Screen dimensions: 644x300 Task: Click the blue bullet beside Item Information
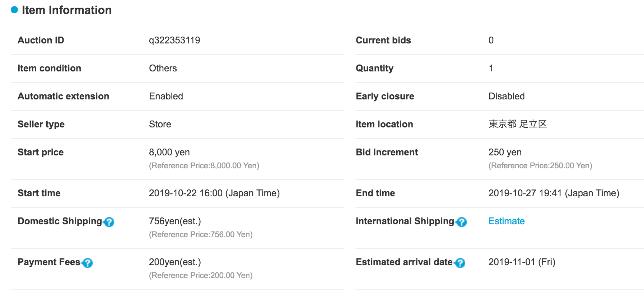(x=14, y=10)
